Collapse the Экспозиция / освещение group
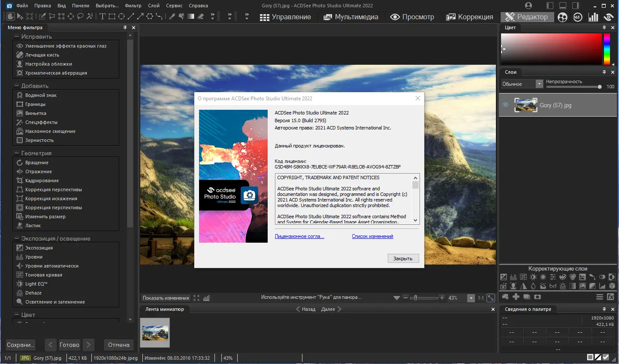The width and height of the screenshot is (619, 364). tap(16, 238)
